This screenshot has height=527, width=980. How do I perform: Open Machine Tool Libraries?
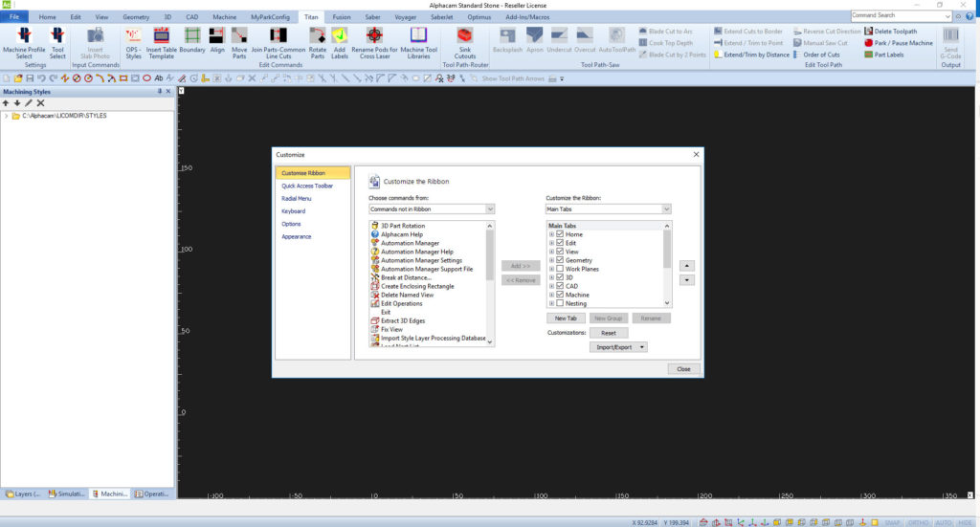pyautogui.click(x=419, y=43)
